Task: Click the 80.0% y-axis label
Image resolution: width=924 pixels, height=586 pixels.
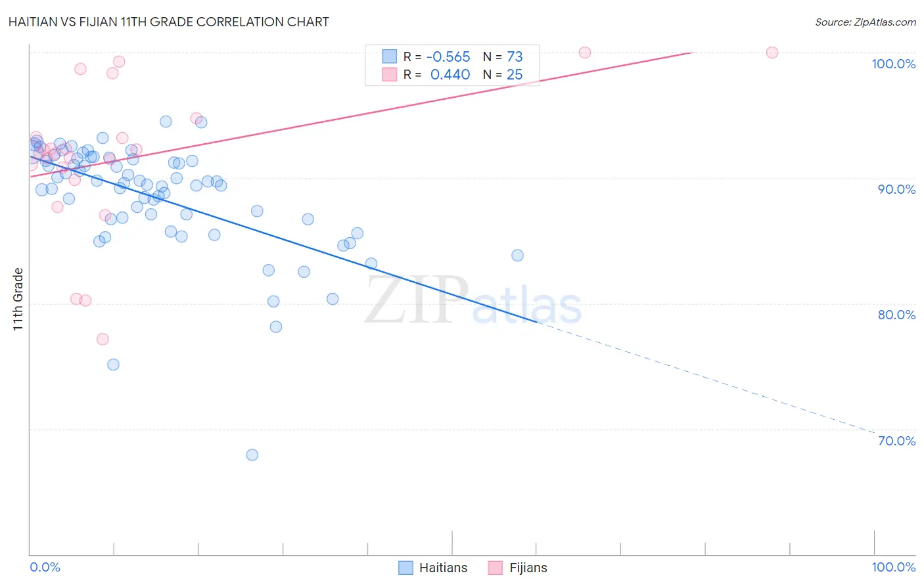Action: click(x=897, y=315)
